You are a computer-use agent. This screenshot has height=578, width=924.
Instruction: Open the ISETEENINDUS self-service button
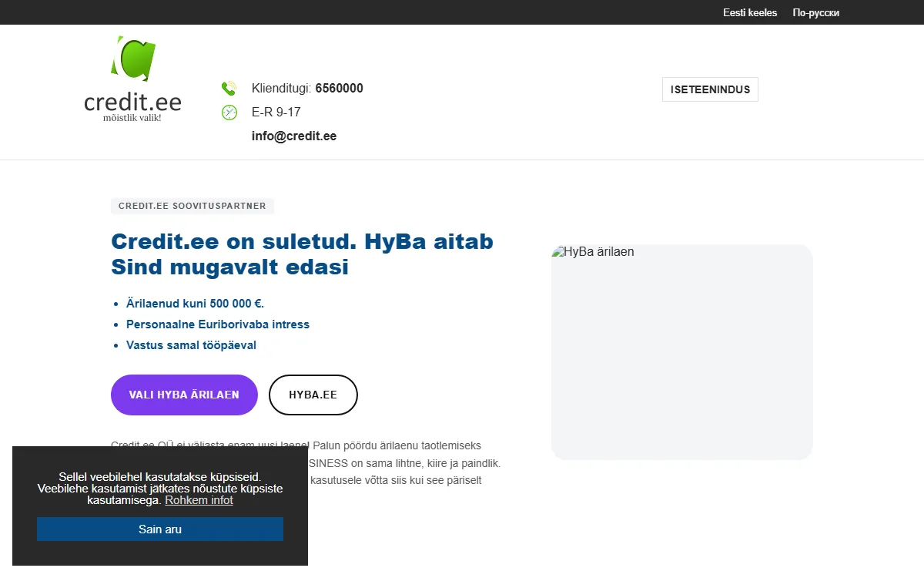(x=710, y=89)
